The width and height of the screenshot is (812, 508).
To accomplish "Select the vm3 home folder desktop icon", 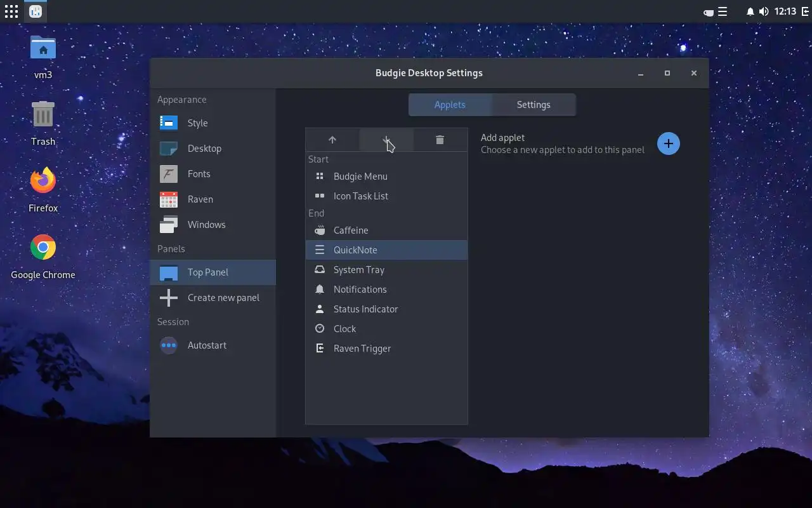I will 43,57.
